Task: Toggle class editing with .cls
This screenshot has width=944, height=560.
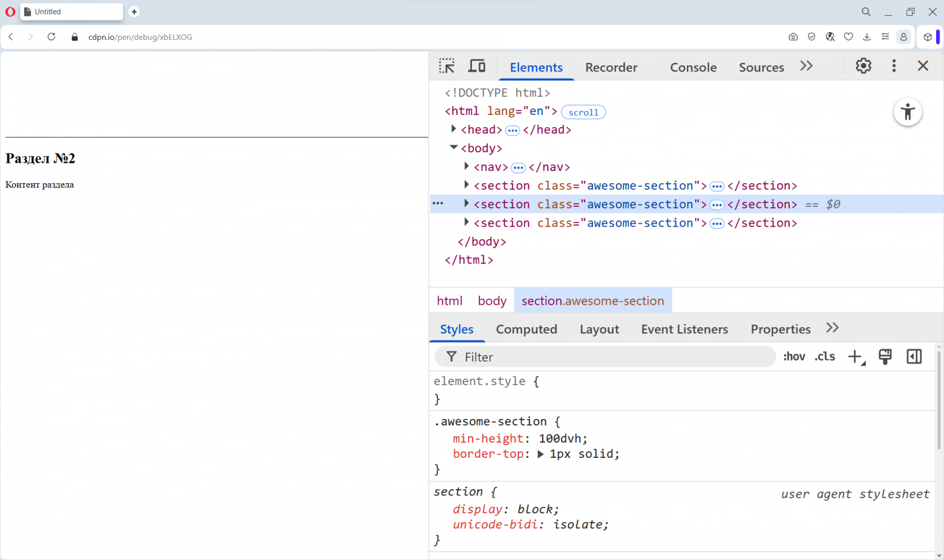Action: pos(824,356)
